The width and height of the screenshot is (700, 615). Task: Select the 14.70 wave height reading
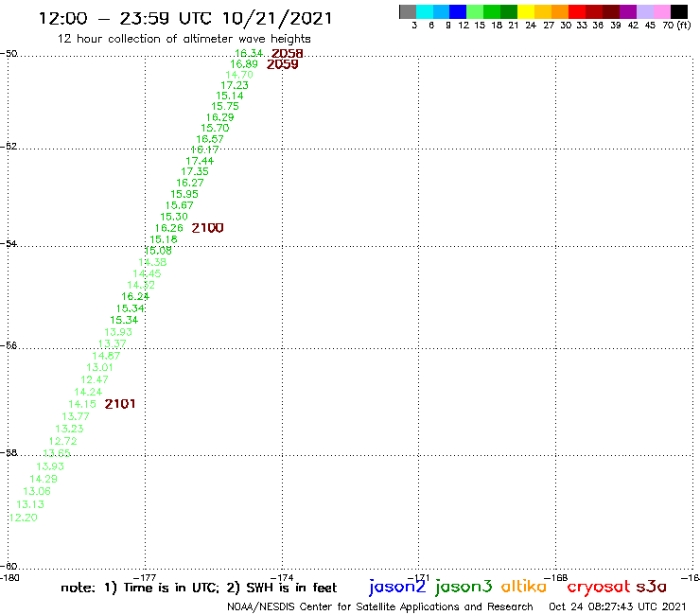click(x=238, y=75)
